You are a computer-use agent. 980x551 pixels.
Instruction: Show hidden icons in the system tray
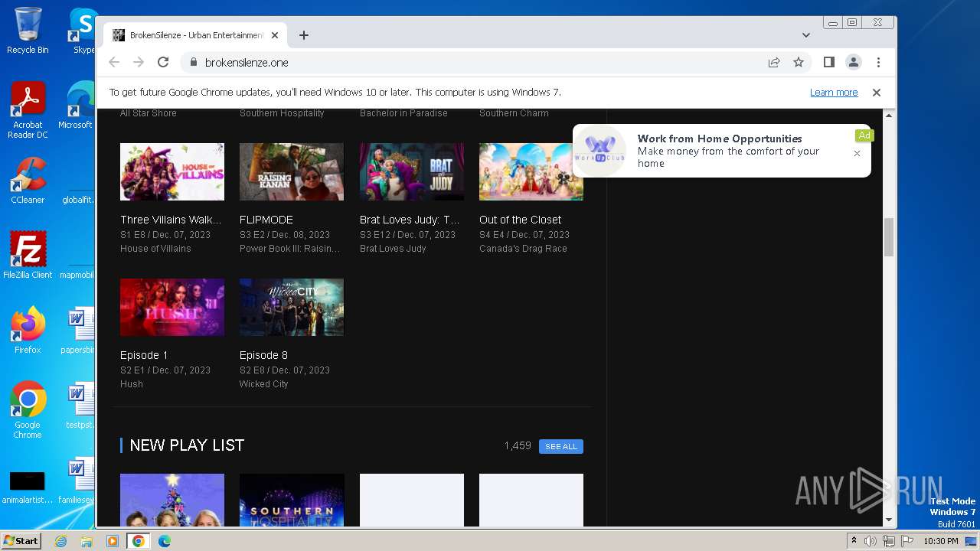point(854,541)
